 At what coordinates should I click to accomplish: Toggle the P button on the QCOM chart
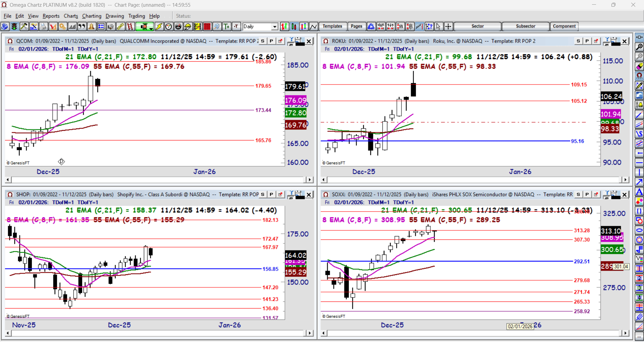coord(271,41)
